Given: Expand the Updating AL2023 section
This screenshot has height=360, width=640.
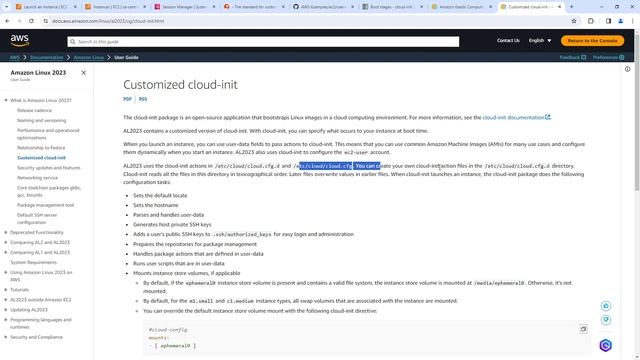Looking at the screenshot, I should click(x=6, y=310).
